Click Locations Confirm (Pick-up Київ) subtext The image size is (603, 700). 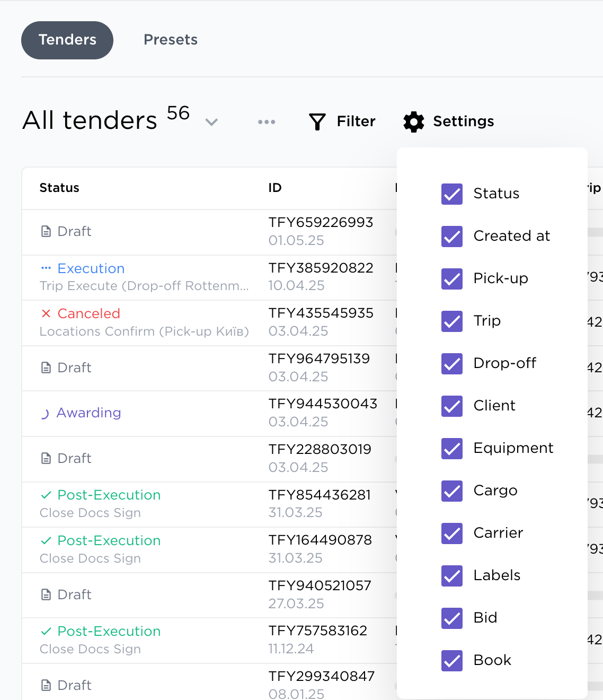click(x=144, y=331)
